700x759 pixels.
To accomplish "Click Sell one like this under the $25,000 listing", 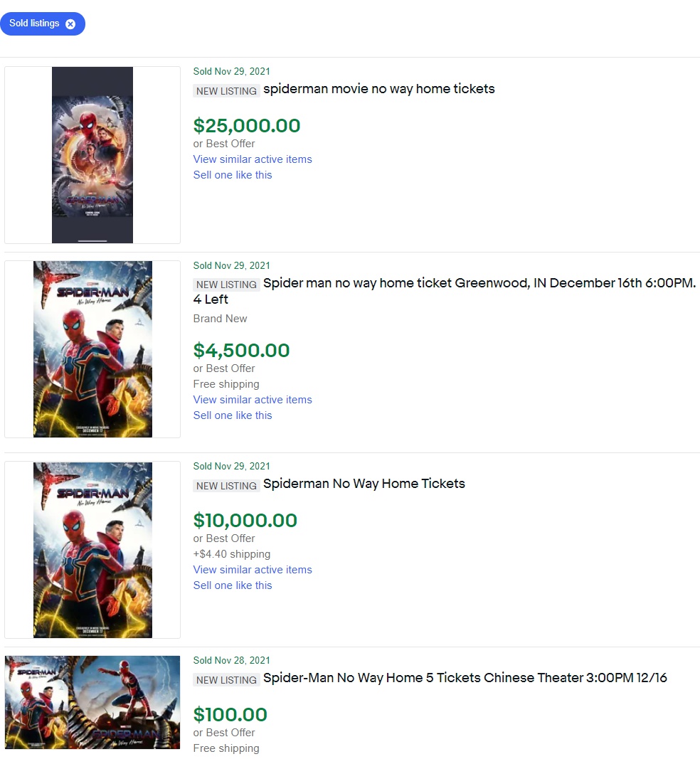I will pos(233,175).
